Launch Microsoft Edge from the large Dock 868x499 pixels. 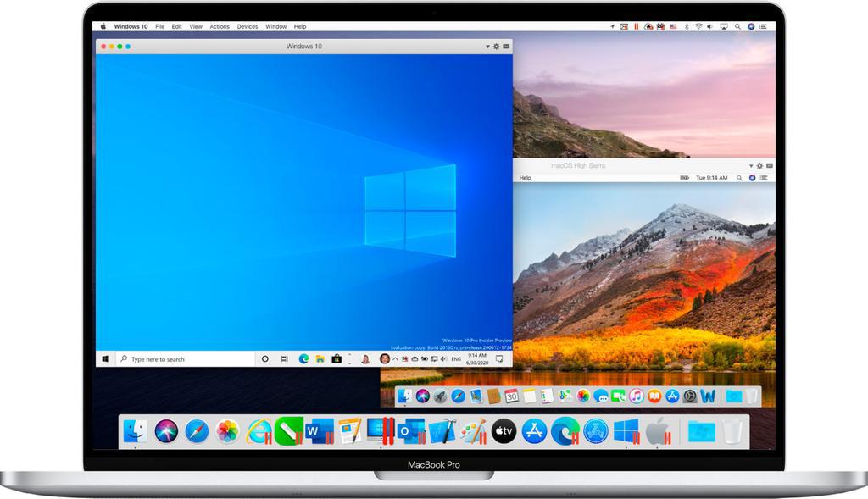point(565,431)
